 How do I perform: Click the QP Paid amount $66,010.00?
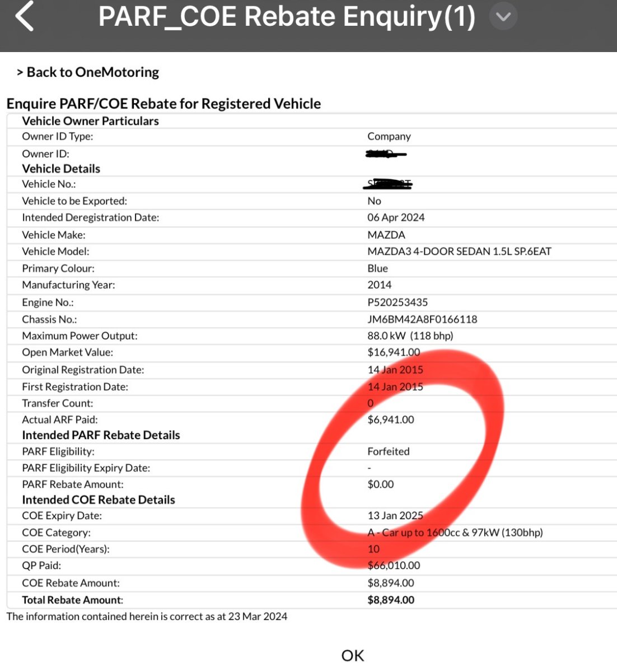(x=394, y=566)
